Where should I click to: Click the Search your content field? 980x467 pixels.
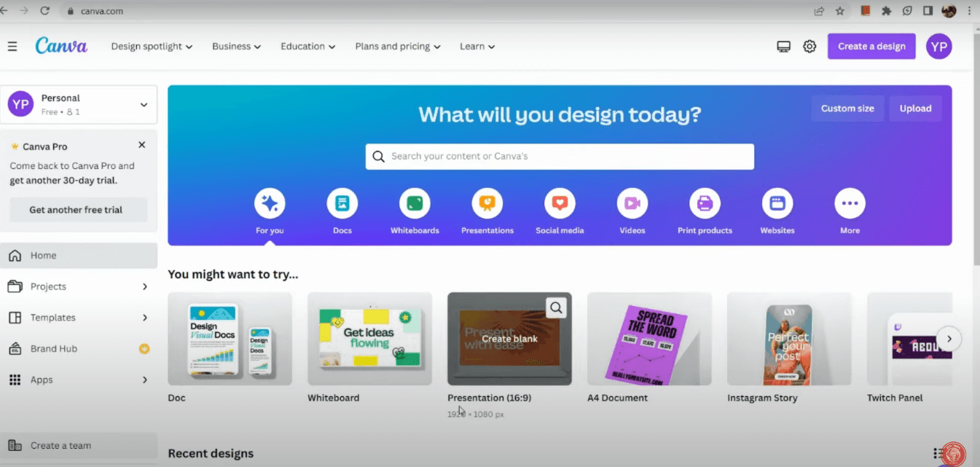click(560, 157)
